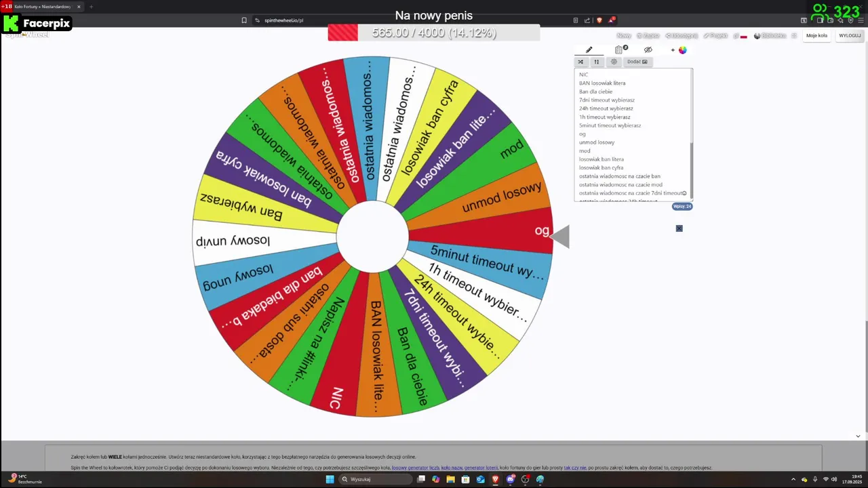Click 'Ban dla ciebie' in entries list
Image resolution: width=868 pixels, height=488 pixels.
click(x=595, y=91)
